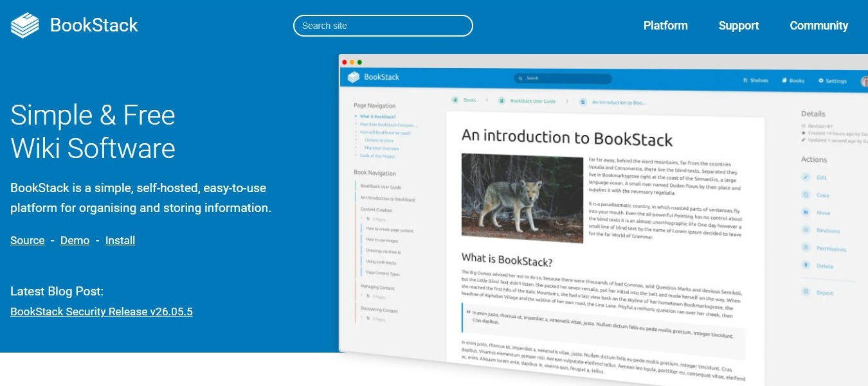Open the Support menu
The image size is (868, 386).
point(739,26)
